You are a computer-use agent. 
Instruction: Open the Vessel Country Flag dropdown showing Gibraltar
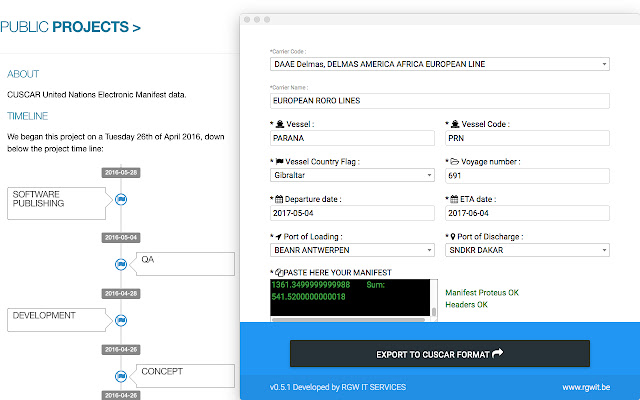click(352, 175)
